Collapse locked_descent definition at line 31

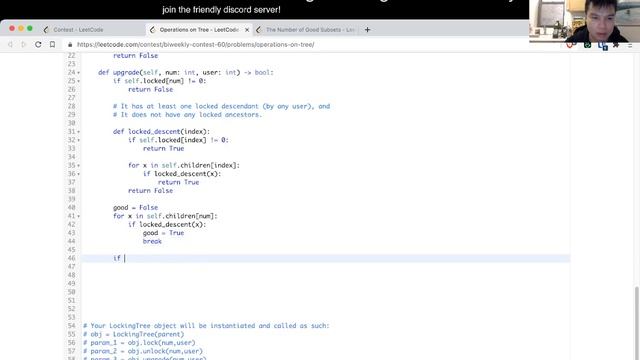point(78,132)
